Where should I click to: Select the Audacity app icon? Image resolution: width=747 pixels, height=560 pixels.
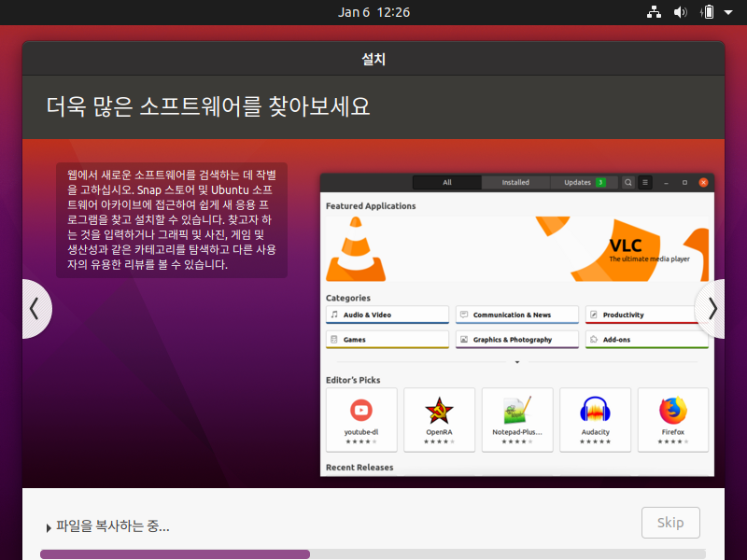(595, 410)
